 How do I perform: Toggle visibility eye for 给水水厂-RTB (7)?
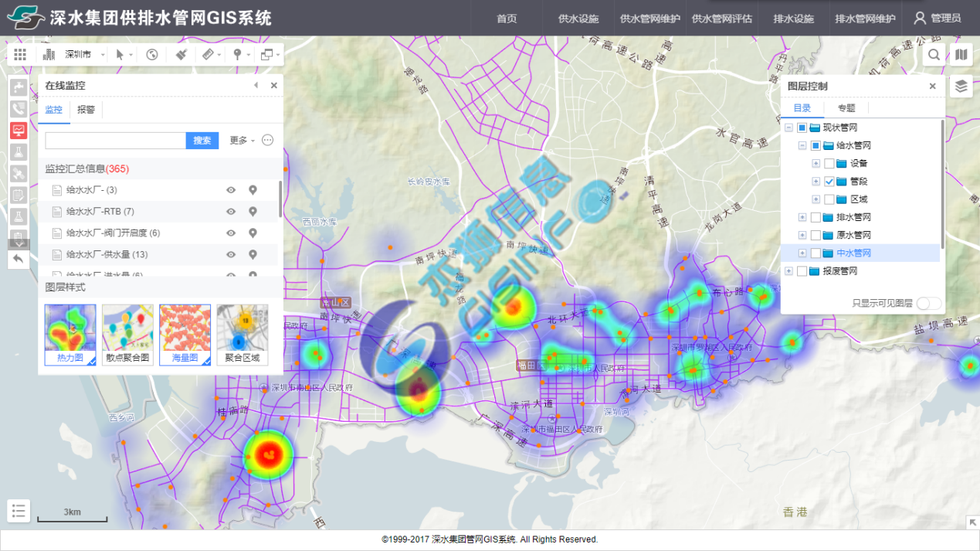[x=231, y=212]
